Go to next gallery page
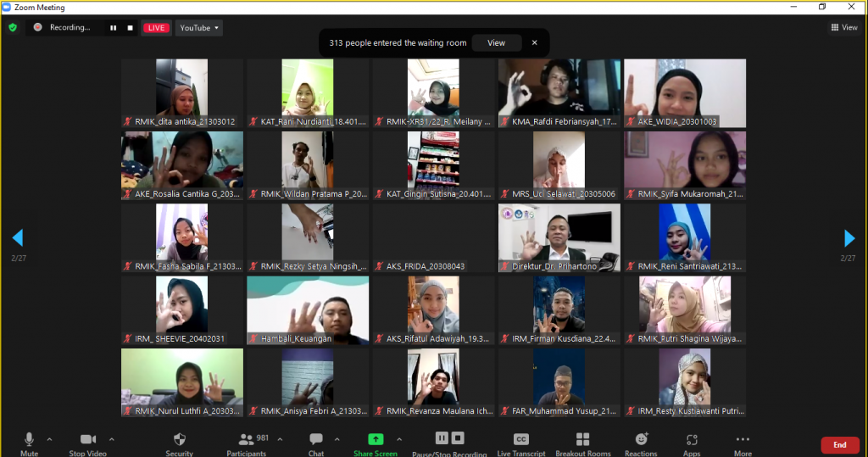Viewport: 868px width, 457px height. click(x=849, y=237)
